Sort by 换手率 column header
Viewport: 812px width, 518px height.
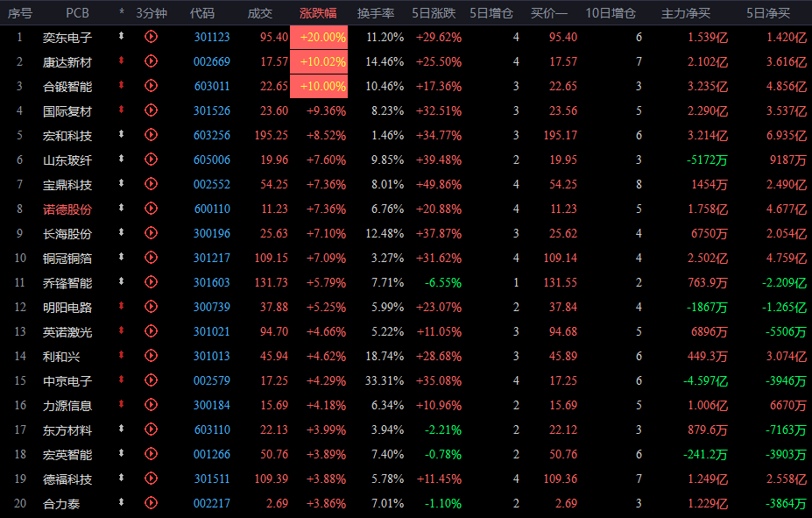point(376,13)
